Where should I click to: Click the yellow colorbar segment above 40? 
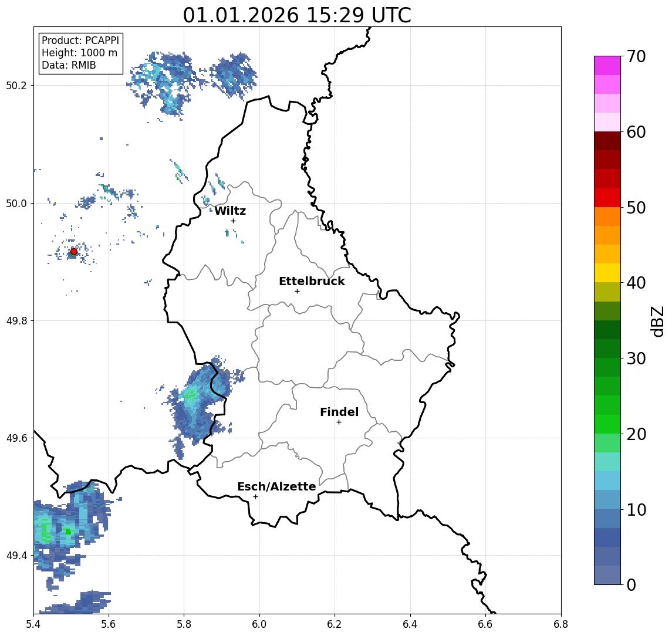click(x=607, y=273)
